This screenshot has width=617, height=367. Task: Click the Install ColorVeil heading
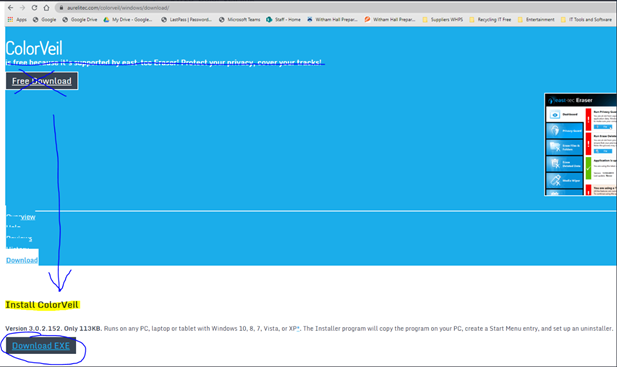[42, 305]
